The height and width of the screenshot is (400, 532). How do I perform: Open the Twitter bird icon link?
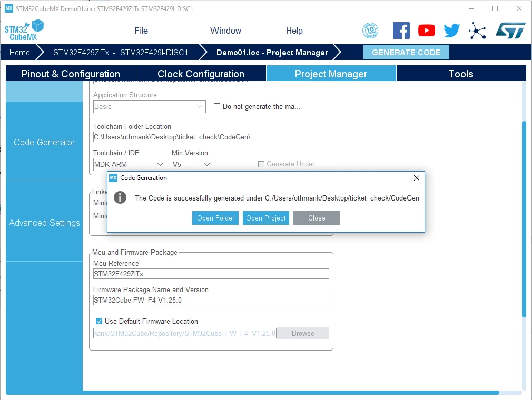click(452, 31)
